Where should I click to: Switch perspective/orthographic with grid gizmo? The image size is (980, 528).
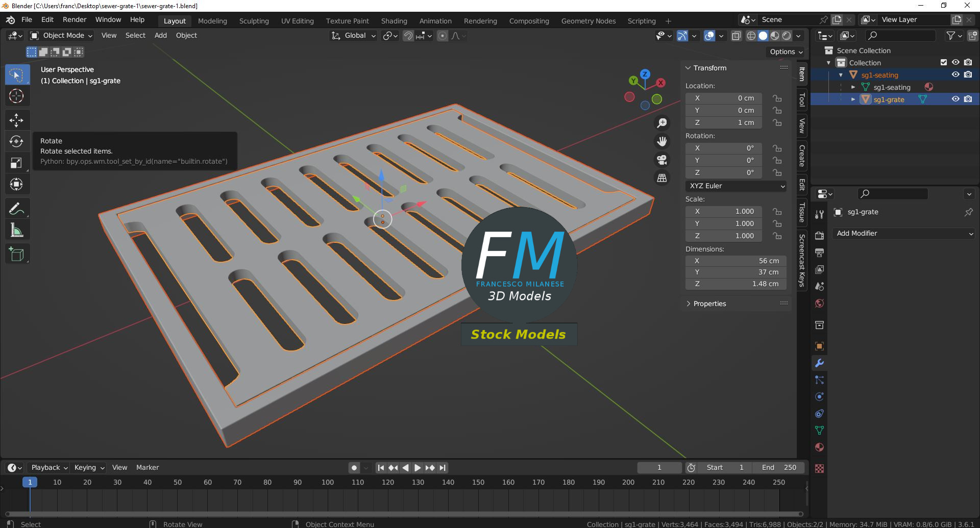coord(662,178)
